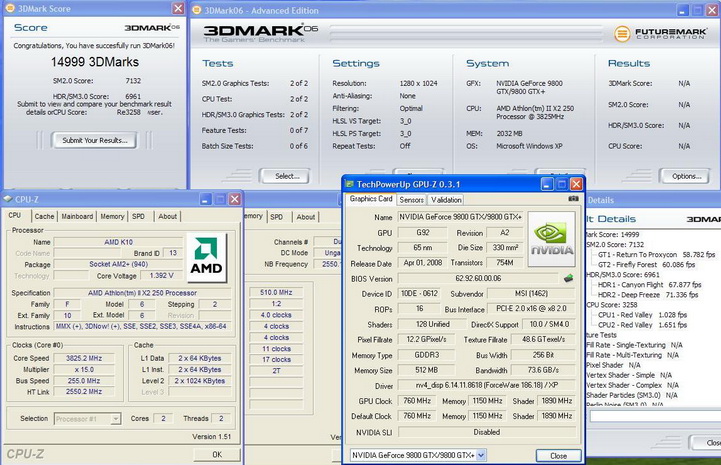The height and width of the screenshot is (465, 721).
Task: Select the About tab in front CPU-Z
Action: point(167,216)
